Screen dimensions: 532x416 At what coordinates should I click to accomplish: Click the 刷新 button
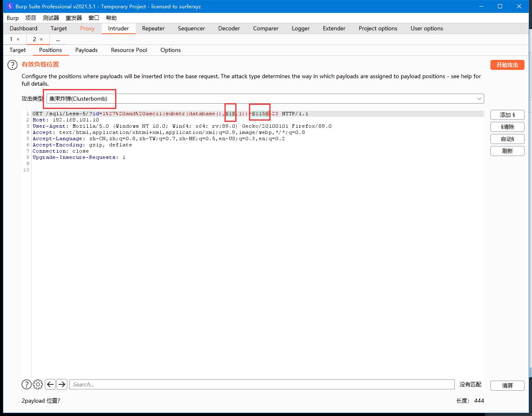[507, 151]
